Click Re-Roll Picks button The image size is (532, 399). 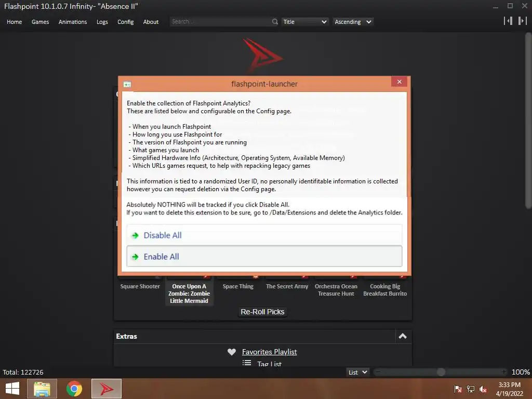pyautogui.click(x=262, y=312)
